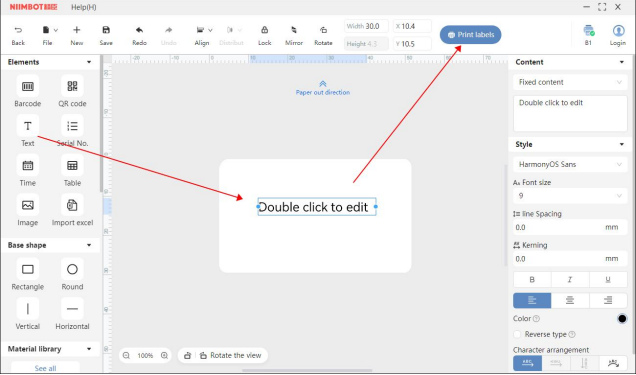Click the black Color swatch
The image size is (636, 375).
(622, 319)
